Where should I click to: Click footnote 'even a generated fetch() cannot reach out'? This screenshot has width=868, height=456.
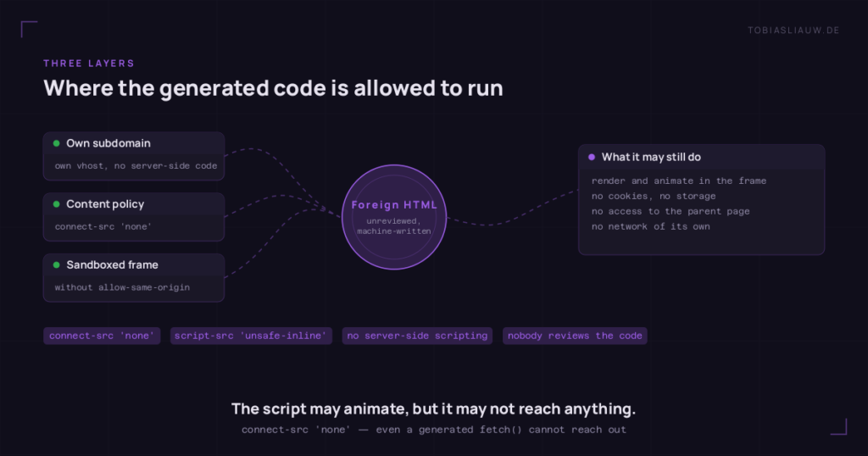(501, 430)
